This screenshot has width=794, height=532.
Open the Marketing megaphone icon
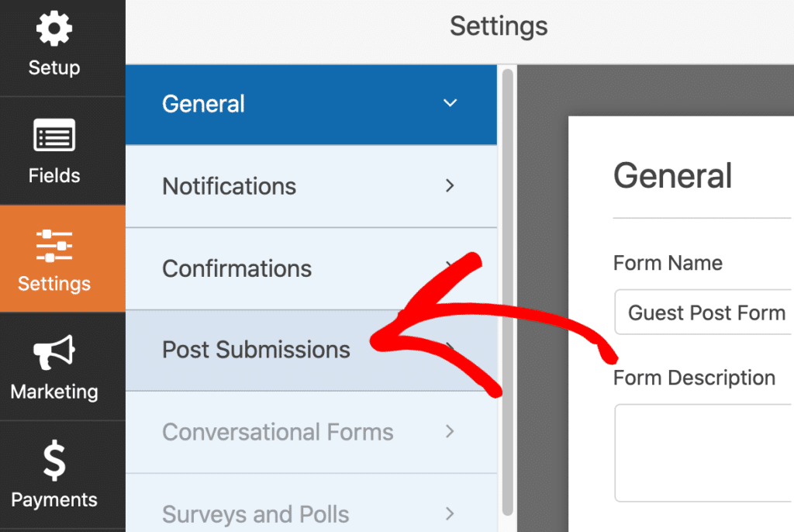coord(53,351)
